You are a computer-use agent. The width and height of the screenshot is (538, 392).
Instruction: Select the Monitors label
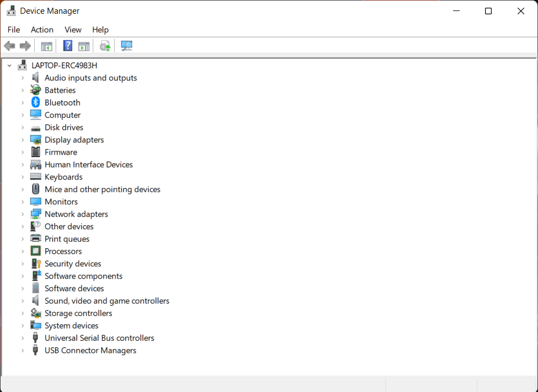pos(61,202)
